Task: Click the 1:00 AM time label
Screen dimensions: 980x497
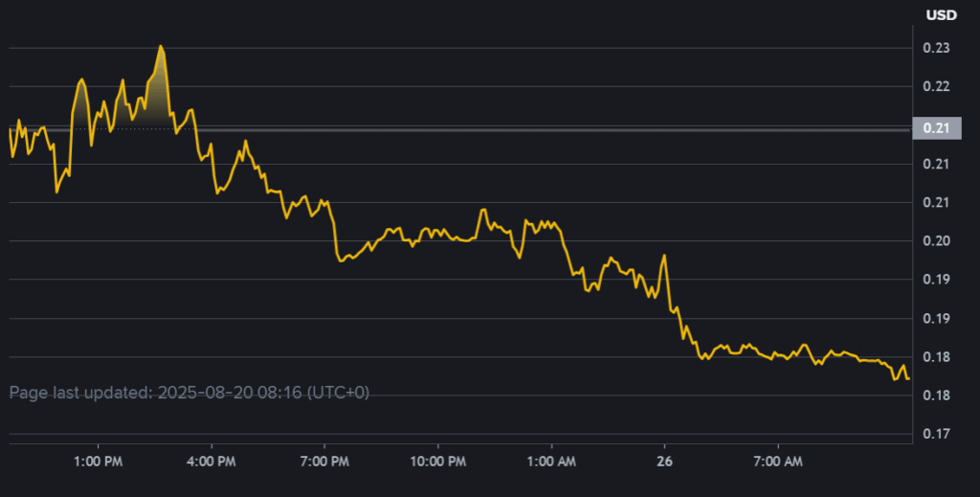Action: [551, 462]
